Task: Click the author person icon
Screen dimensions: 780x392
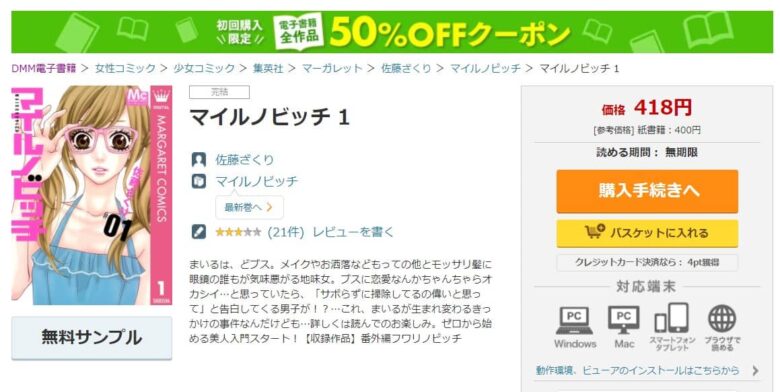Action: [198, 160]
